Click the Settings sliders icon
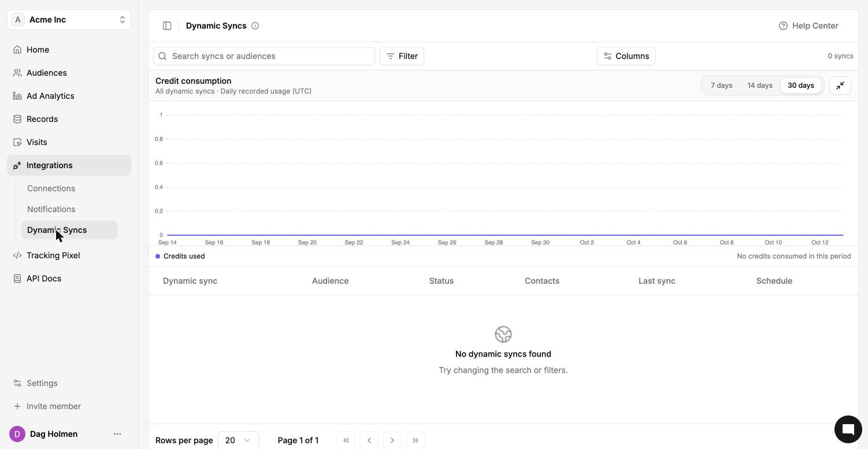Viewport: 868px width, 449px height. pyautogui.click(x=17, y=383)
